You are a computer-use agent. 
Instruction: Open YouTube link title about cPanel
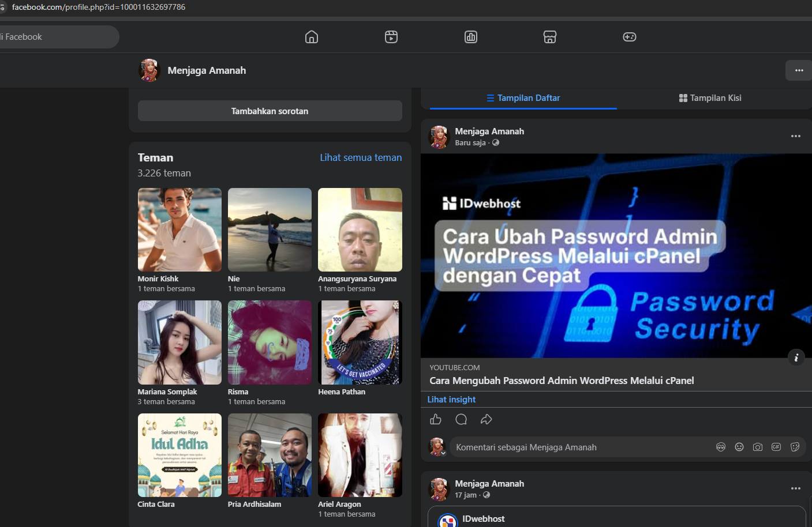coord(562,381)
